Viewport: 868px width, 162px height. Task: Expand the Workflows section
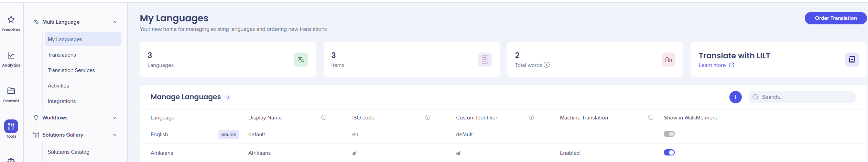(114, 118)
